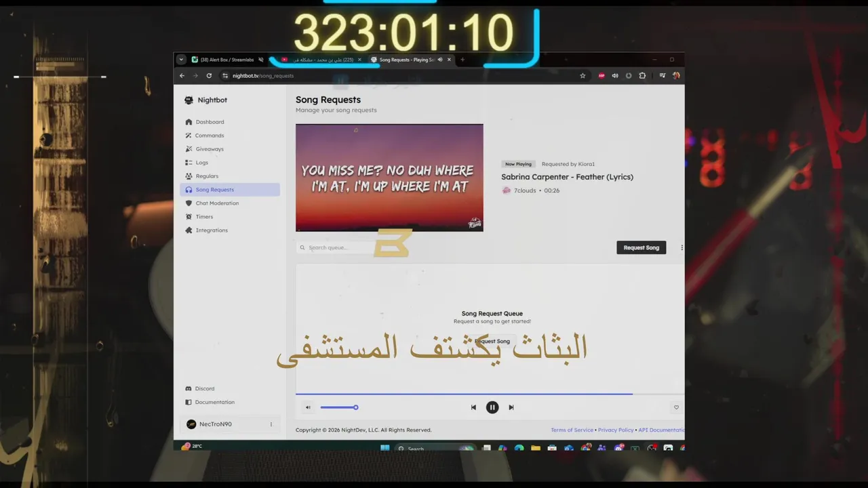Open the Windows Start menu
868x488 pixels.
click(385, 448)
